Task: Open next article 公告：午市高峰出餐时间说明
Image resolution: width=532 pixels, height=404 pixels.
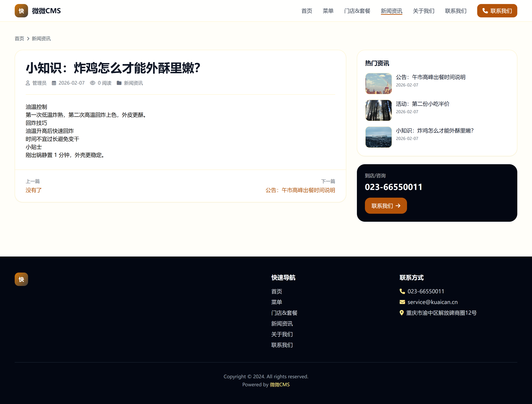Action: point(300,190)
